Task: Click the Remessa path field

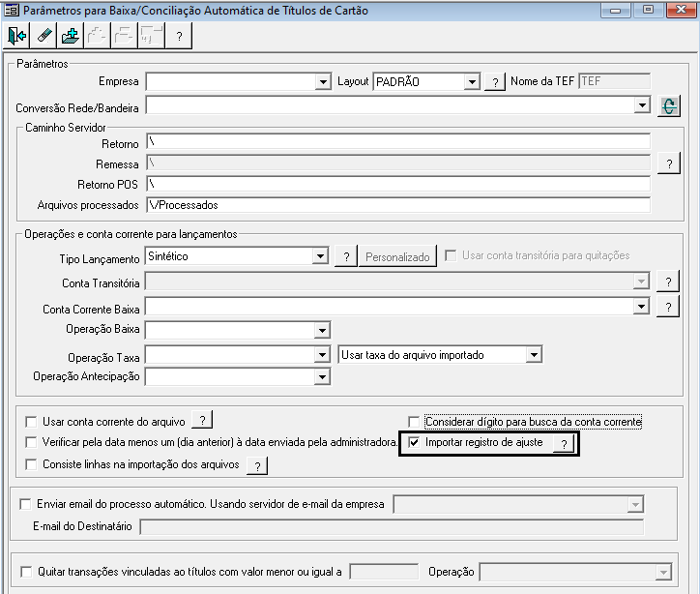Action: click(398, 163)
